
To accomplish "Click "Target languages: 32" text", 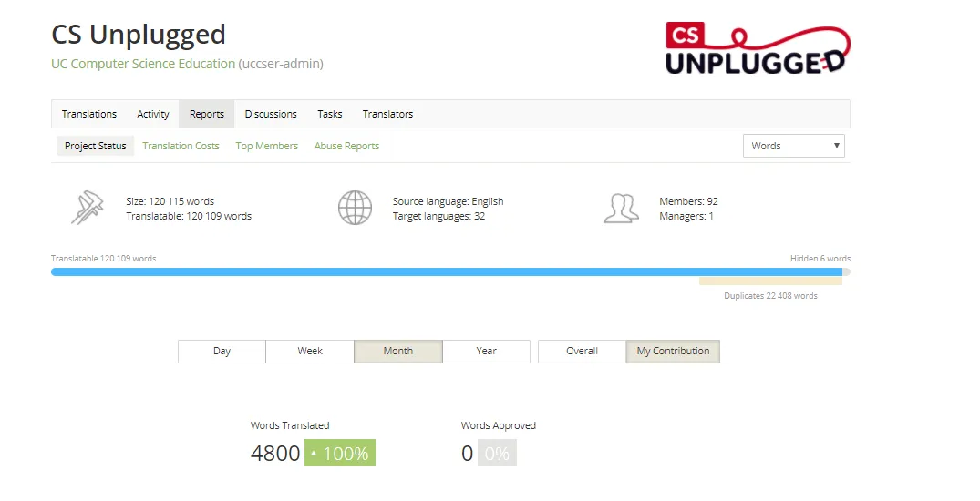I will (x=438, y=216).
